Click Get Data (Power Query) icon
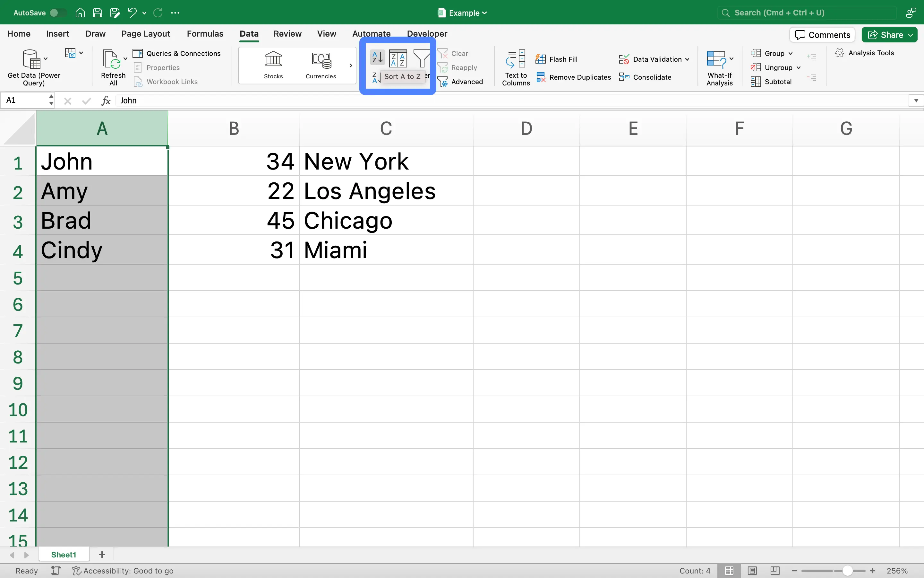The height and width of the screenshot is (578, 924). (x=31, y=59)
